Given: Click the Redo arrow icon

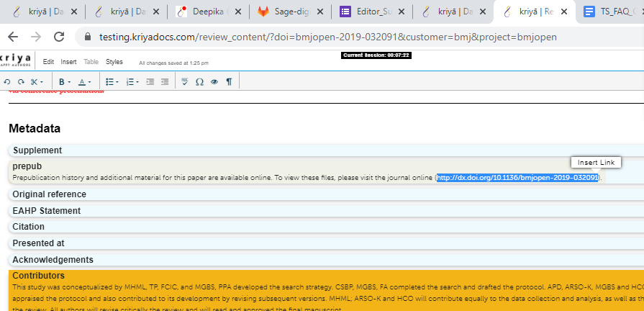Looking at the screenshot, I should pos(21,82).
